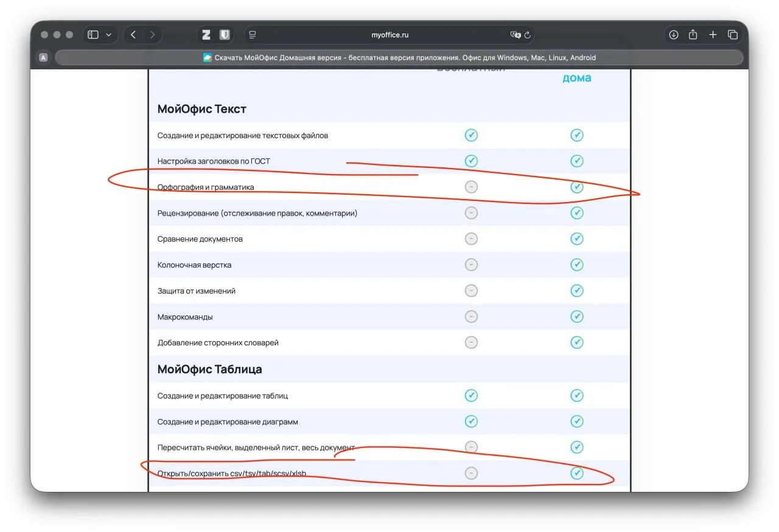Click the МойОфис Текст section heading

[202, 109]
